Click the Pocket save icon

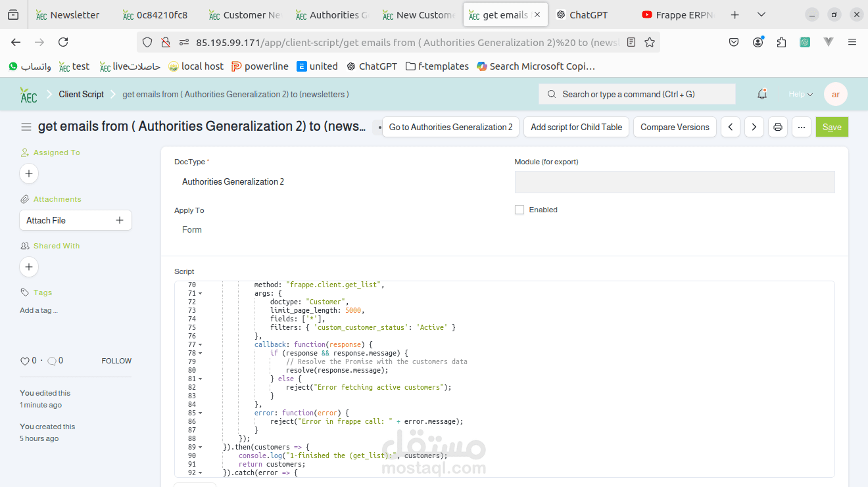click(x=734, y=42)
